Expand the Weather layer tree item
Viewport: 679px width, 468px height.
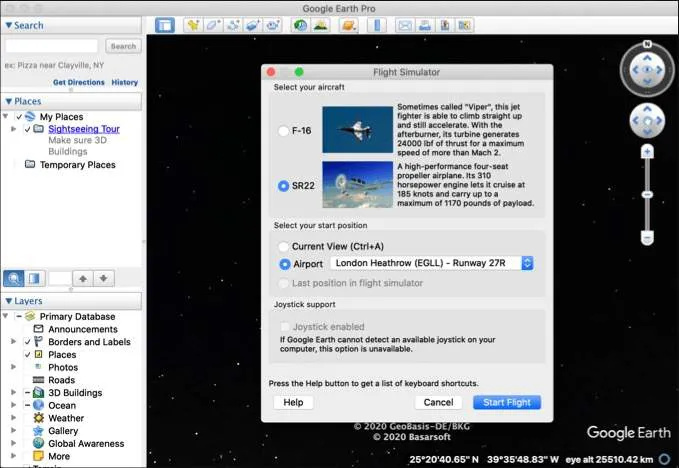(x=12, y=418)
